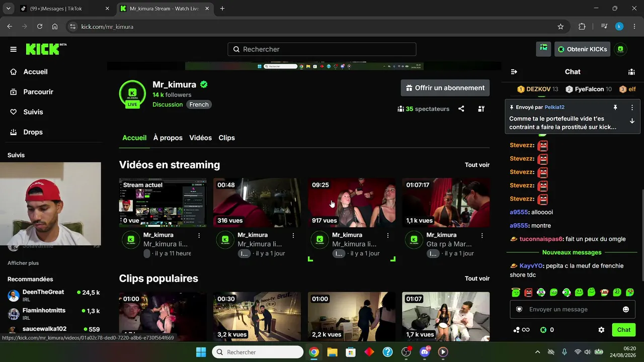Viewport: 644px width, 362px height.
Task: Click the Envoyer un message chat input
Action: point(573,309)
